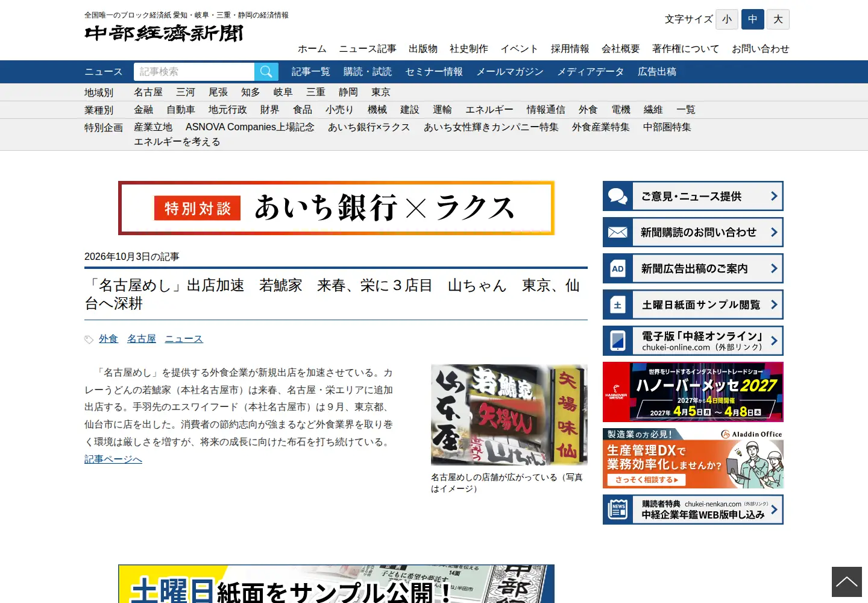Filter by industry エネルギー
The image size is (868, 603).
coord(489,110)
